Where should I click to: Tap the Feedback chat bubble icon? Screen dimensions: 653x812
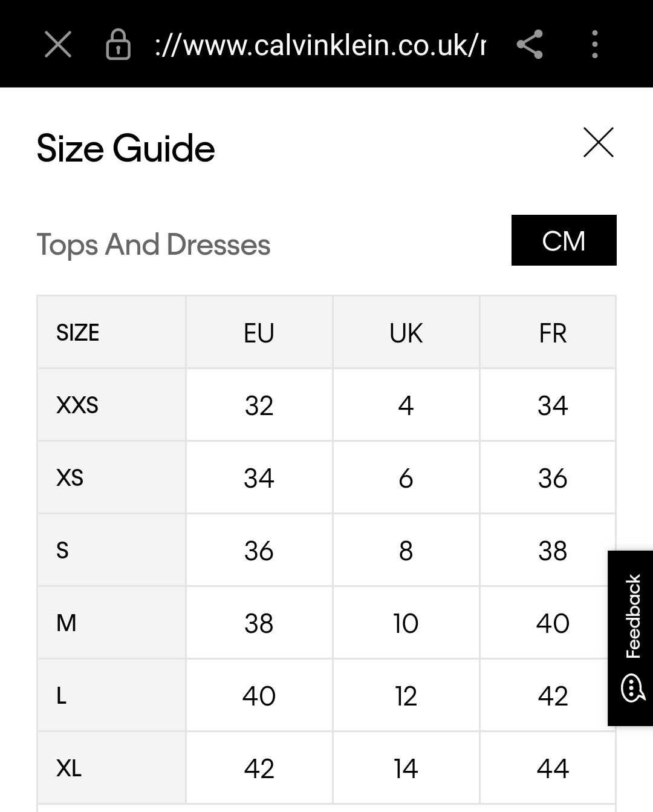633,687
